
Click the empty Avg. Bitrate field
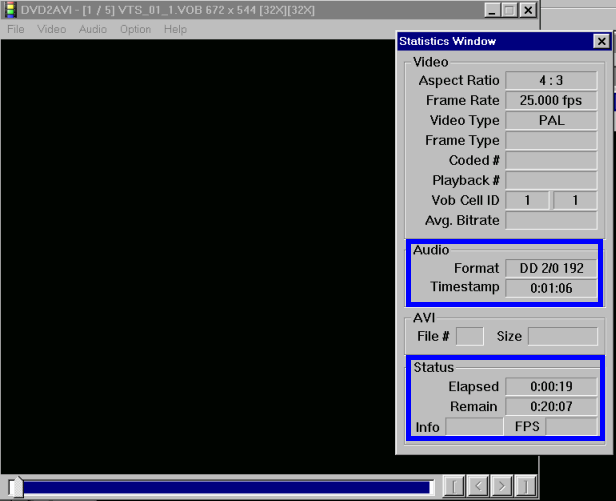click(x=551, y=220)
